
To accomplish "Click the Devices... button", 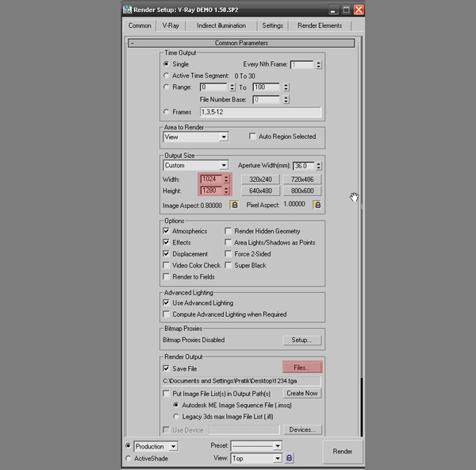I will [302, 430].
